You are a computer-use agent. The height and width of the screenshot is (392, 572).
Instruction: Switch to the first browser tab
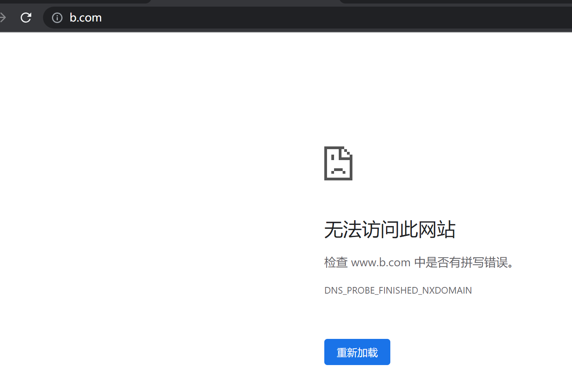pyautogui.click(x=74, y=2)
